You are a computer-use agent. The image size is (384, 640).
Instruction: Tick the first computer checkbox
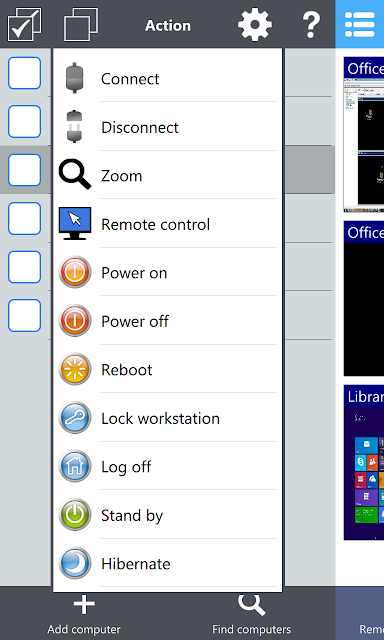tap(24, 73)
